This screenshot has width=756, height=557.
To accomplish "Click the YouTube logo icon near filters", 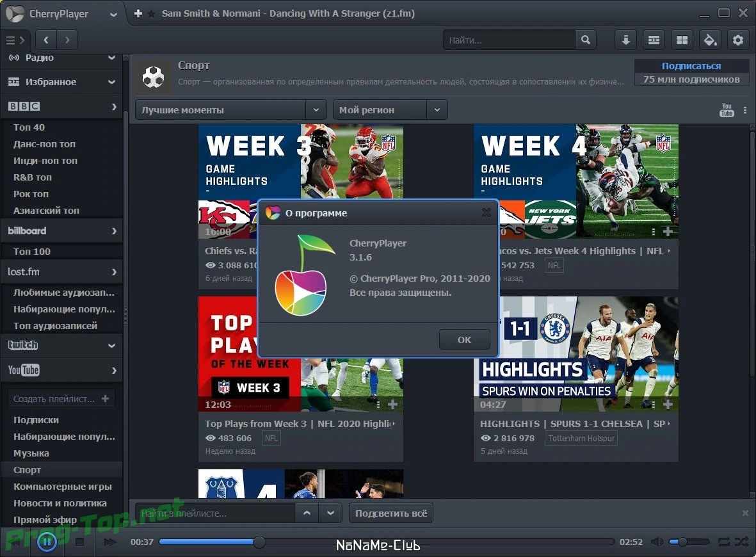I will click(x=727, y=110).
